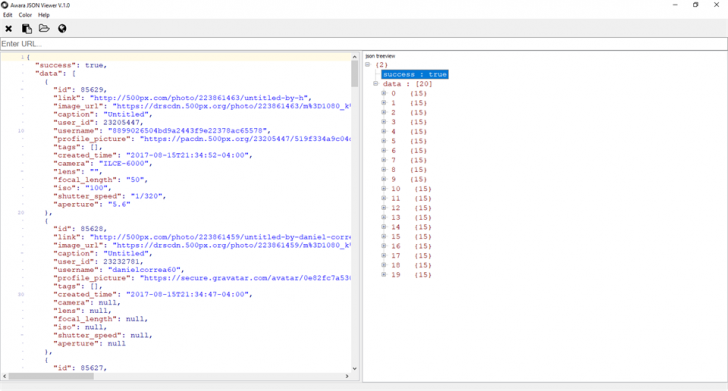This screenshot has width=728, height=391.
Task: Expand tree node 1 (15)
Action: (384, 103)
